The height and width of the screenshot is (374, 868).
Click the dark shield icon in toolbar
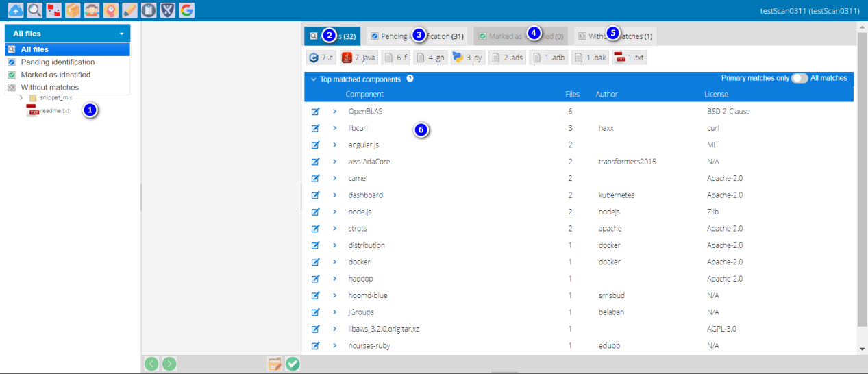pyautogui.click(x=167, y=10)
